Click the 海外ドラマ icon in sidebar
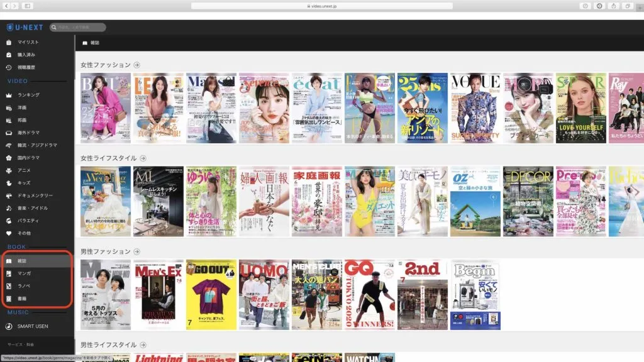 (x=9, y=133)
